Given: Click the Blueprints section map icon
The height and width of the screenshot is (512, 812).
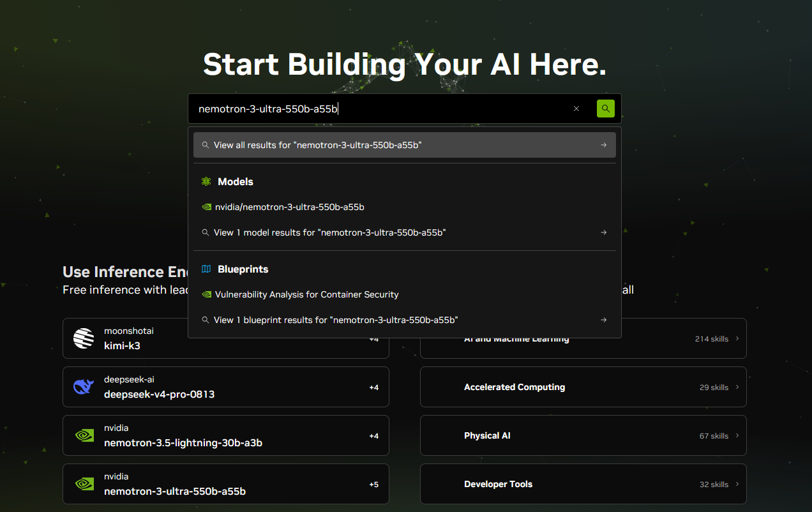Looking at the screenshot, I should [206, 269].
